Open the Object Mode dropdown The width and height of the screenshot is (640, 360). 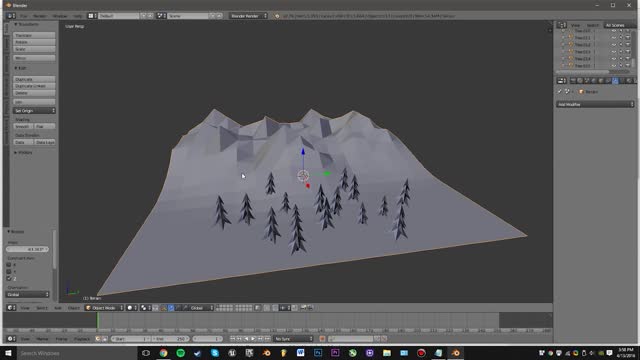[104, 308]
